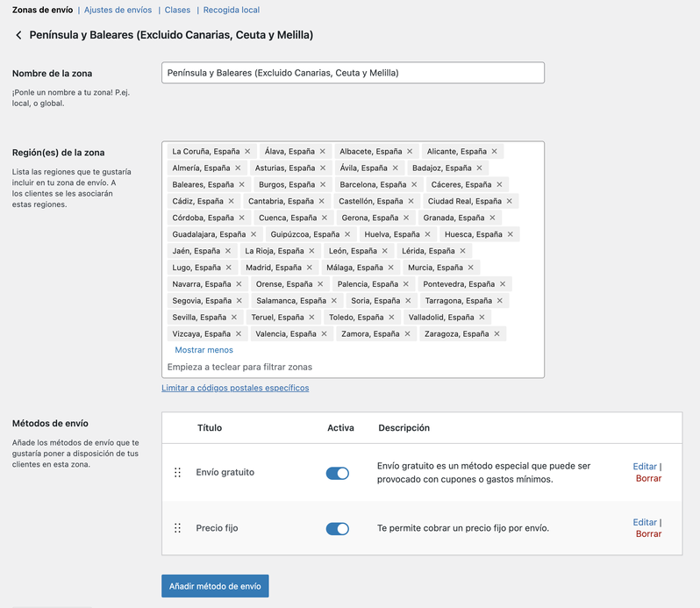Switch to the Recogida local tab
Screen dimensions: 700x608
pos(232,10)
